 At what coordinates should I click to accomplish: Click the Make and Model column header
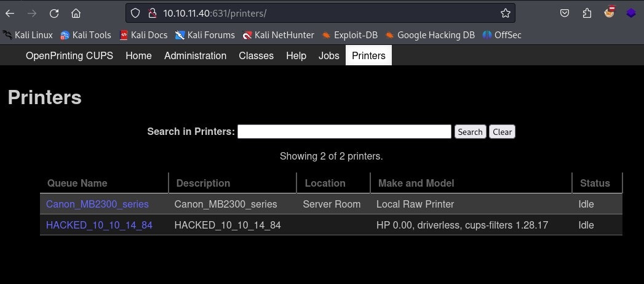pos(416,183)
